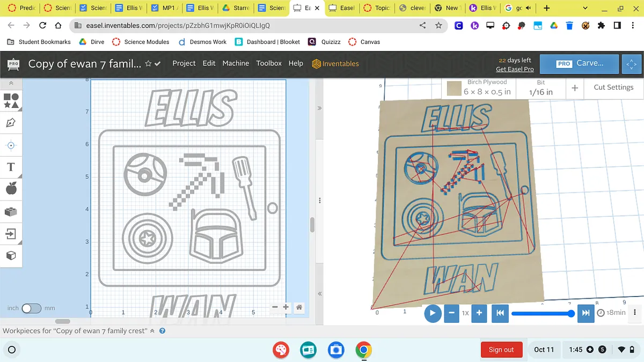Image resolution: width=644 pixels, height=362 pixels.
Task: Open the Birch Plywood material selector
Action: click(480, 88)
